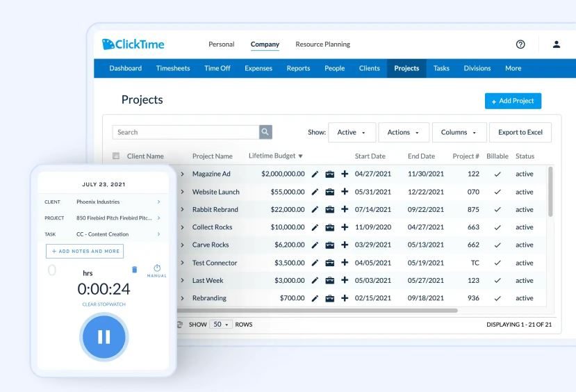This screenshot has width=576, height=392.
Task: Click the project Search input field
Action: 186,132
